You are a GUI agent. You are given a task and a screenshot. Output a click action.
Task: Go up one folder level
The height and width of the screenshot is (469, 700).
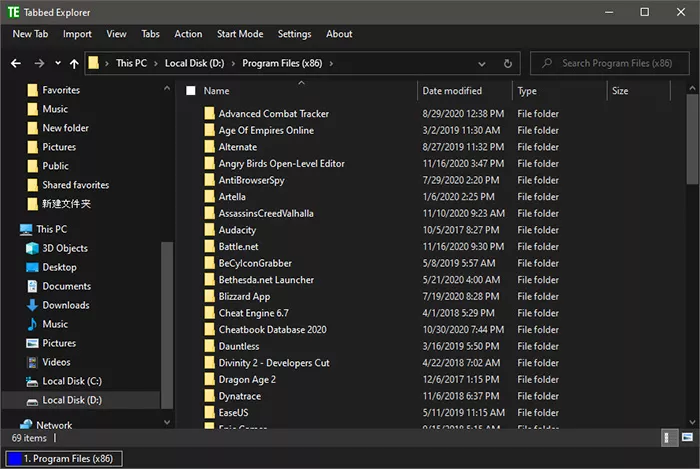pos(74,64)
